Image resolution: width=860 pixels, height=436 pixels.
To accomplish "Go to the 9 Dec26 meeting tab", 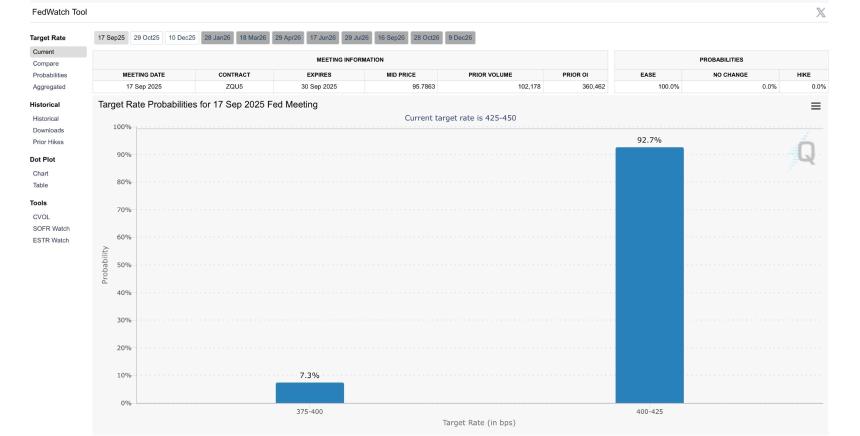I will [460, 37].
